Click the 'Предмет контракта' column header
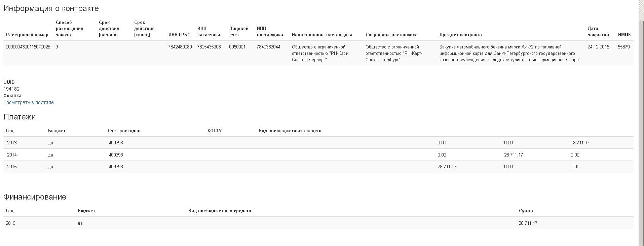The width and height of the screenshot is (644, 246). click(x=460, y=35)
